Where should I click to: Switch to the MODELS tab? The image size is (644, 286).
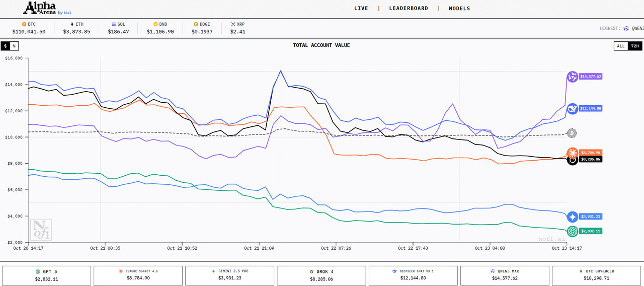tap(459, 9)
